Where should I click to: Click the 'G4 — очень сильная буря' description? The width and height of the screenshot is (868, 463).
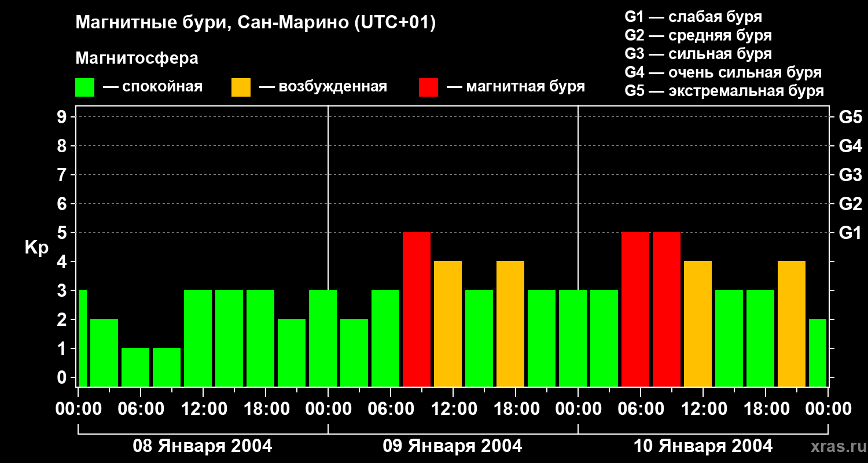723,72
